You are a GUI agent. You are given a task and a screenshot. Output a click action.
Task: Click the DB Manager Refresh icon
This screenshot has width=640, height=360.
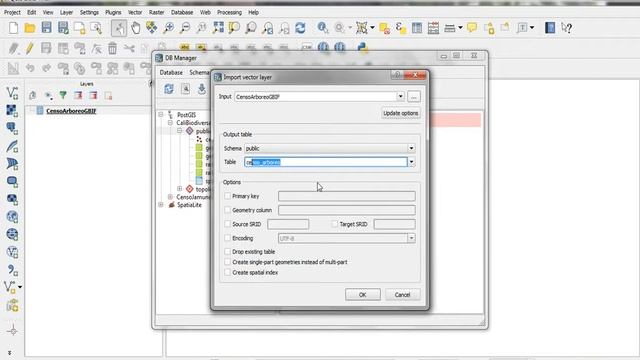coord(169,89)
